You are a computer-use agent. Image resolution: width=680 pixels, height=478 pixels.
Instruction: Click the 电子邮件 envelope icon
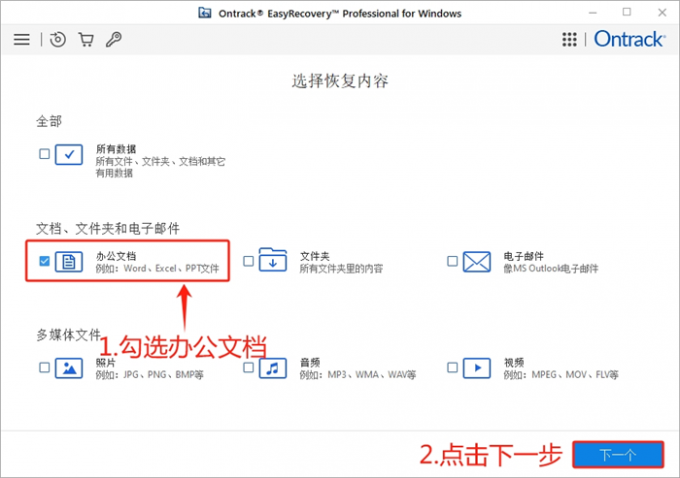(477, 262)
